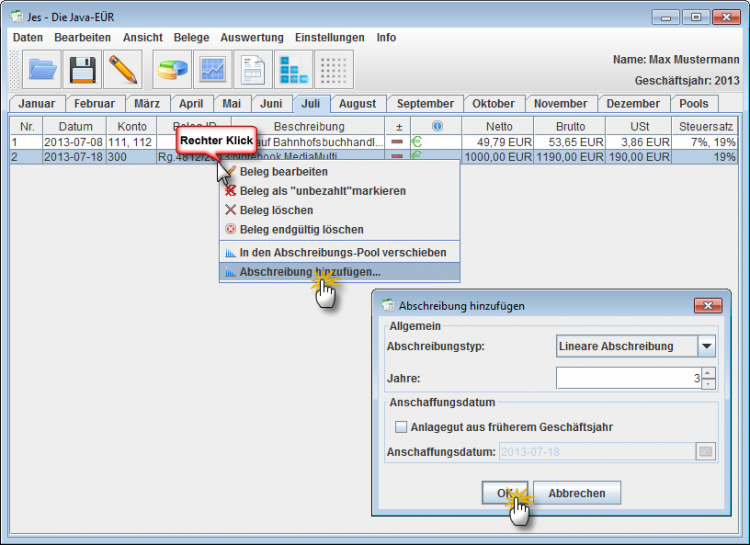This screenshot has height=545, width=750.
Task: Open the Abschreibungstyp dropdown
Action: pos(707,346)
